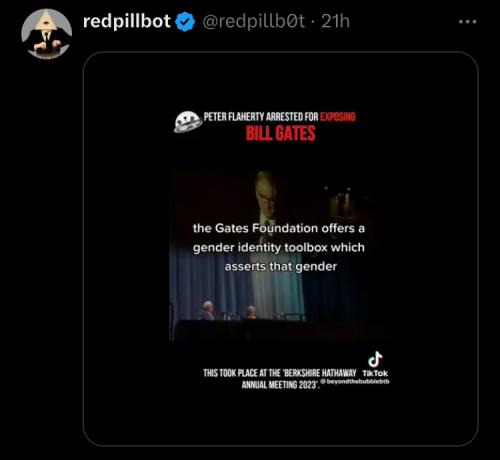This screenshot has width=500, height=460.
Task: Click the red BILL GATES title
Action: (x=281, y=133)
